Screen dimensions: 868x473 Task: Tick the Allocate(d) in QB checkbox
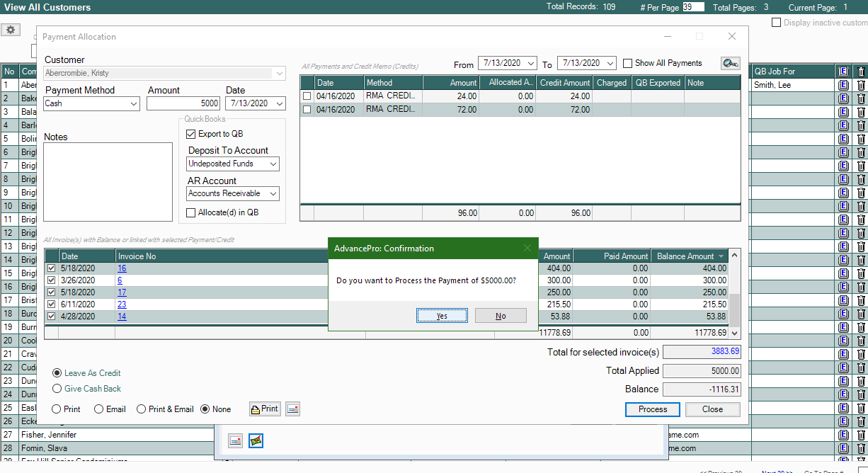(x=191, y=212)
